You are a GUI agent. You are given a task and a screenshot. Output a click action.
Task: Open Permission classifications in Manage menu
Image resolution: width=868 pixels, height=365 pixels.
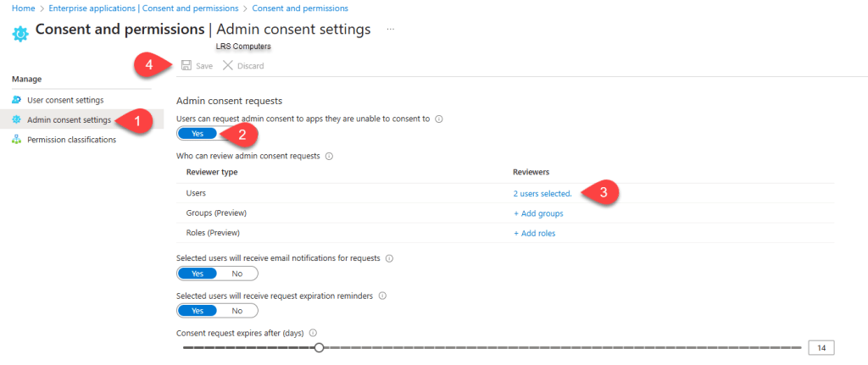71,140
